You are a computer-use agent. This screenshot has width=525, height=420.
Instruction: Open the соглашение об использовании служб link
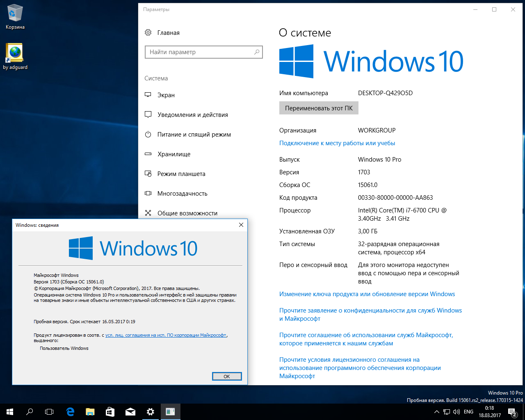click(366, 339)
